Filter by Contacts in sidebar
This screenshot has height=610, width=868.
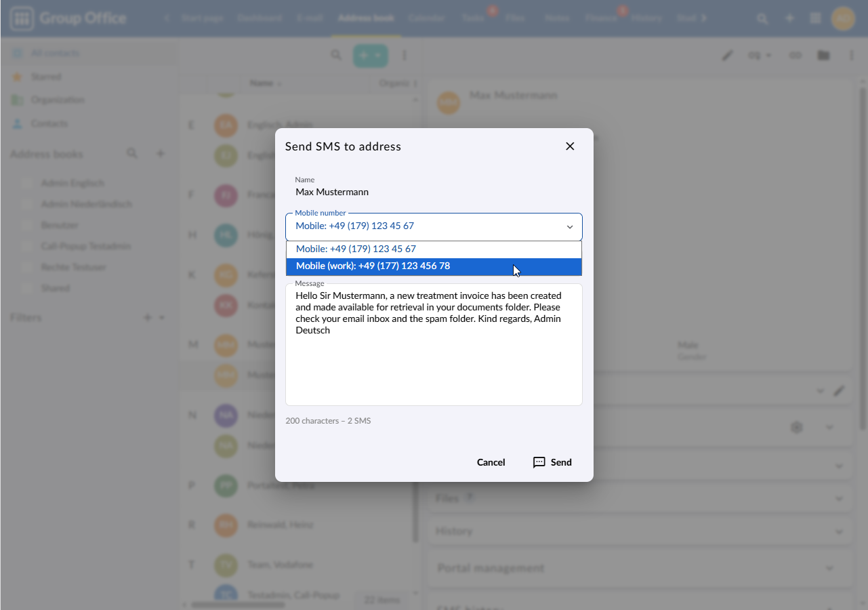(88, 123)
